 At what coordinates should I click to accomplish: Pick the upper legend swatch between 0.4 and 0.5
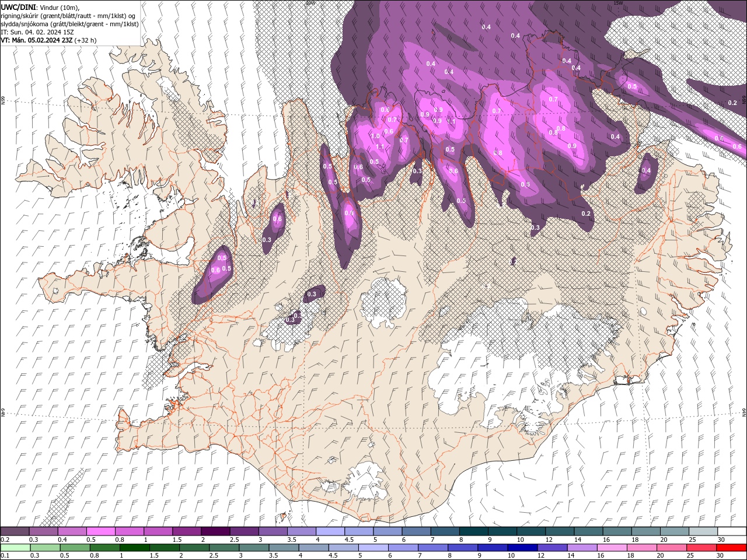72,531
